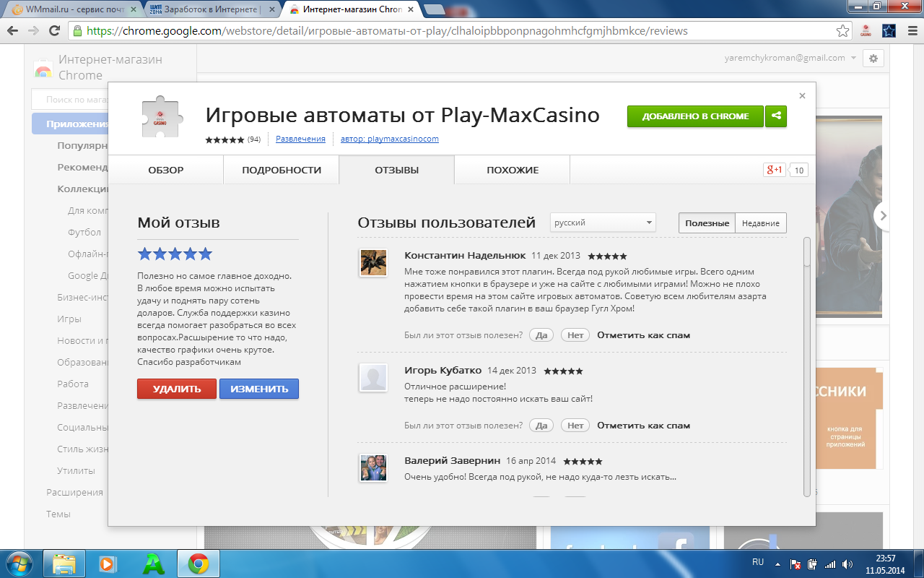Image resolution: width=924 pixels, height=578 pixels.
Task: Open review language dropdown русский
Action: 603,223
